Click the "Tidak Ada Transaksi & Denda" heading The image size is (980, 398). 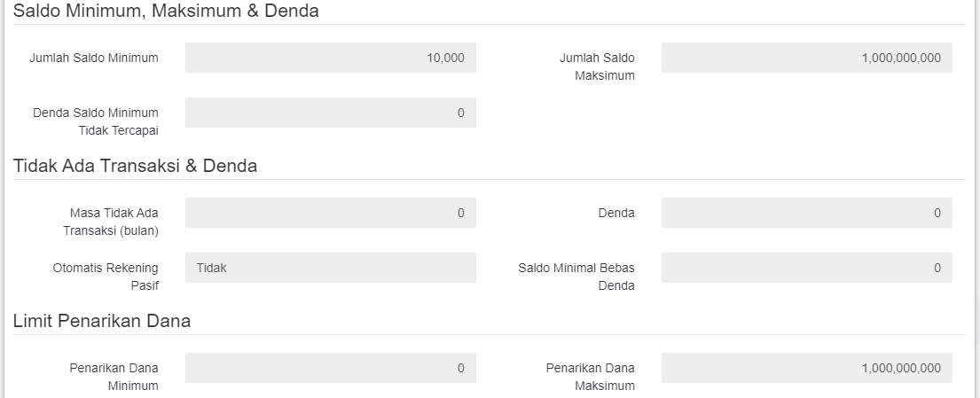pos(135,166)
